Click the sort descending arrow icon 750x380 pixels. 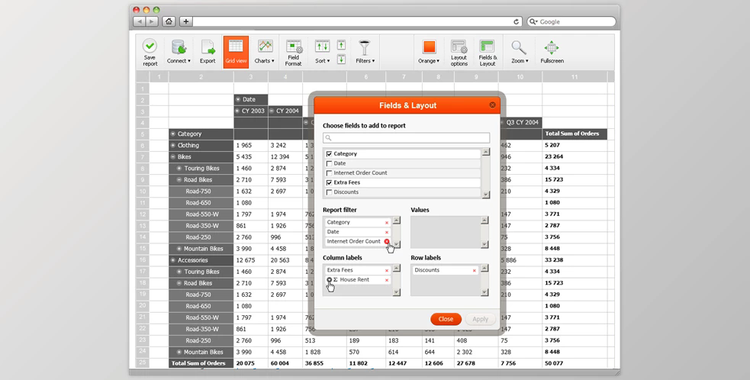pos(341,59)
